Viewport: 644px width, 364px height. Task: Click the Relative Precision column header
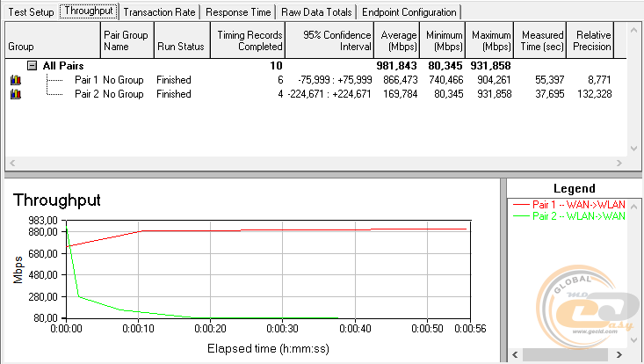[x=590, y=40]
